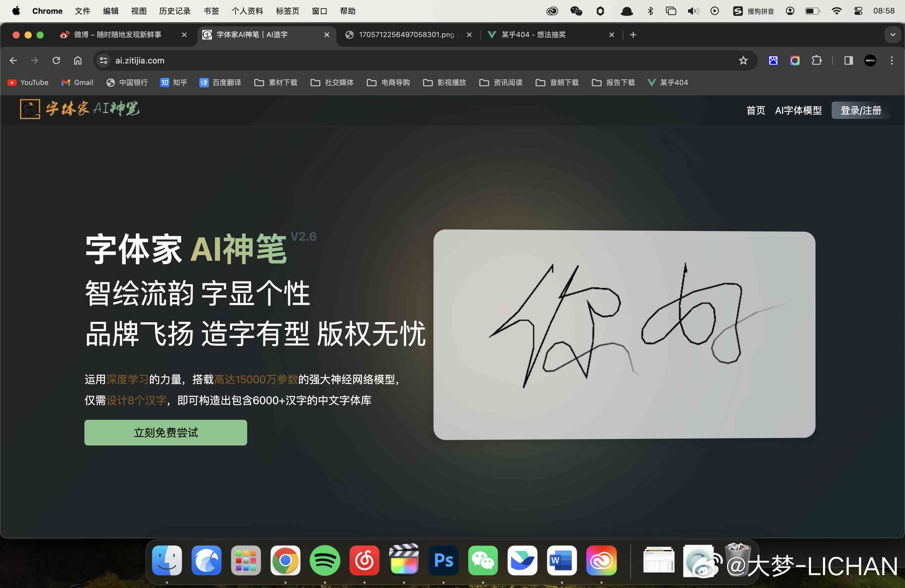The image size is (905, 588).
Task: Click the 登录/注册 button
Action: (x=860, y=111)
